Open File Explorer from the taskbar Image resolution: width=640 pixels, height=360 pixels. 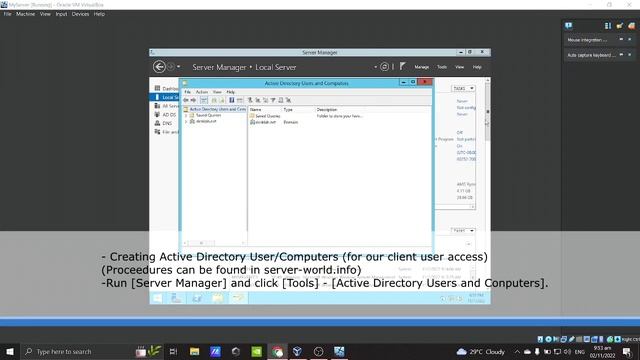coord(194,351)
